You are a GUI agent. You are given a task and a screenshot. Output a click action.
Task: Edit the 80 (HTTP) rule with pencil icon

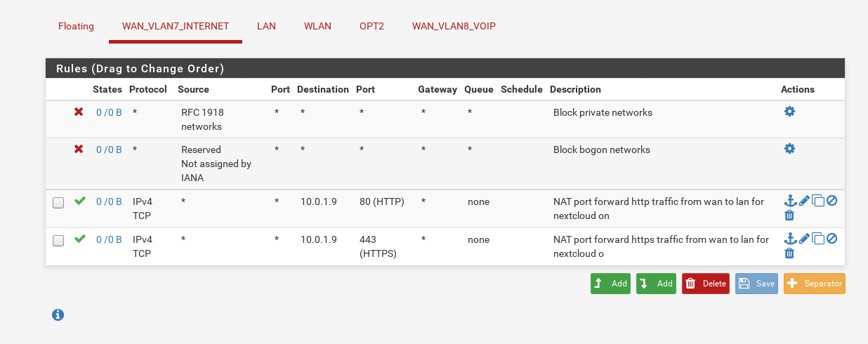pyautogui.click(x=804, y=201)
